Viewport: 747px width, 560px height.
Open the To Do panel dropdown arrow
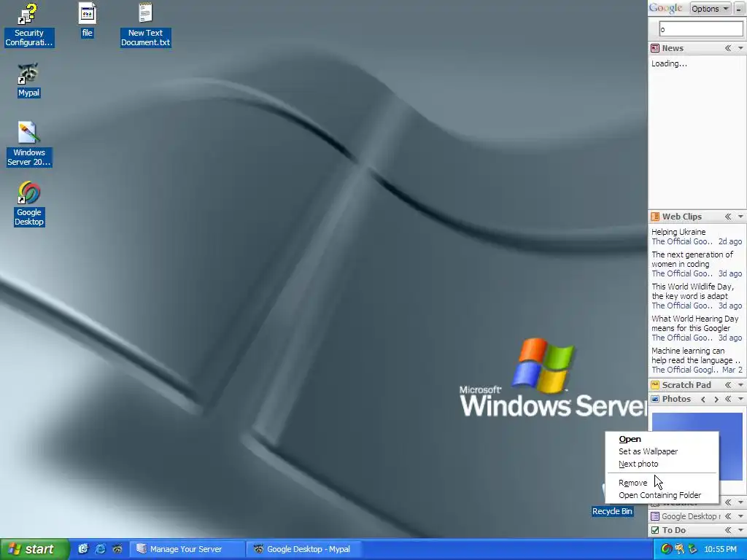tap(740, 530)
